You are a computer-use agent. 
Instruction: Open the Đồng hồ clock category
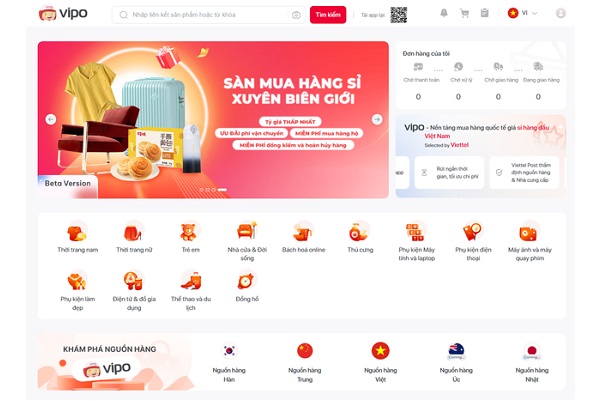pyautogui.click(x=246, y=281)
